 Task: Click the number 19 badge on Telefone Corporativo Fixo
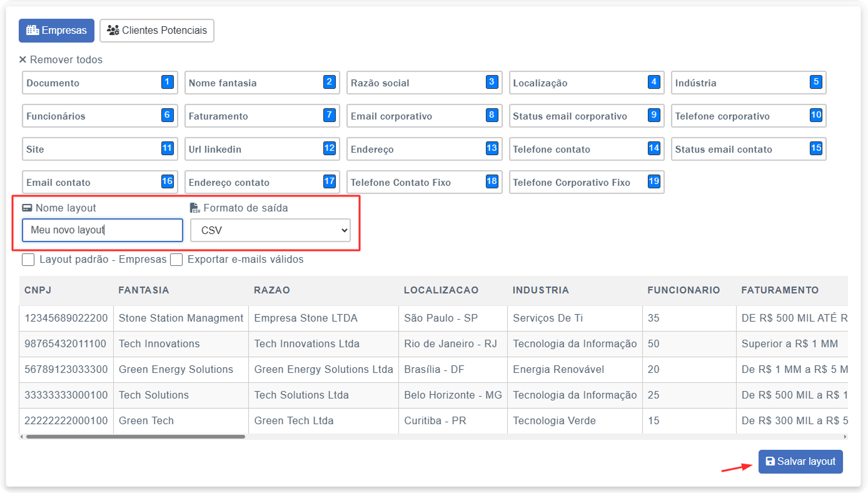coord(654,181)
